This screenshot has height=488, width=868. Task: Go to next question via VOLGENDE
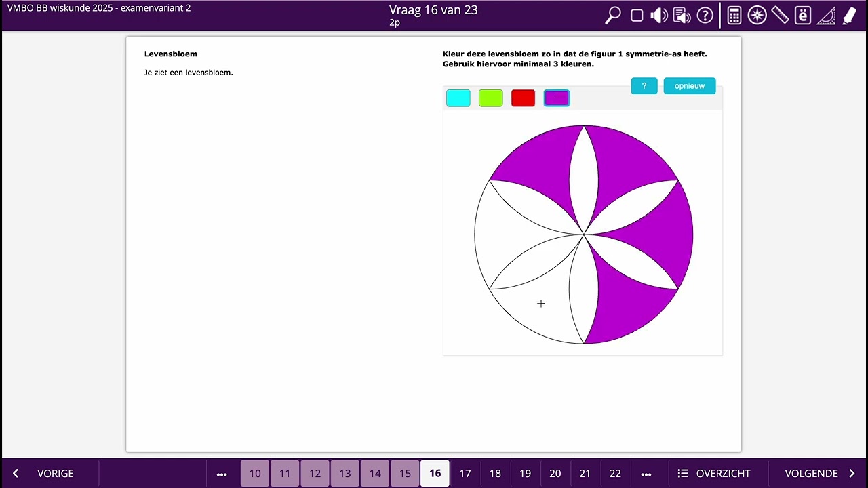click(811, 474)
